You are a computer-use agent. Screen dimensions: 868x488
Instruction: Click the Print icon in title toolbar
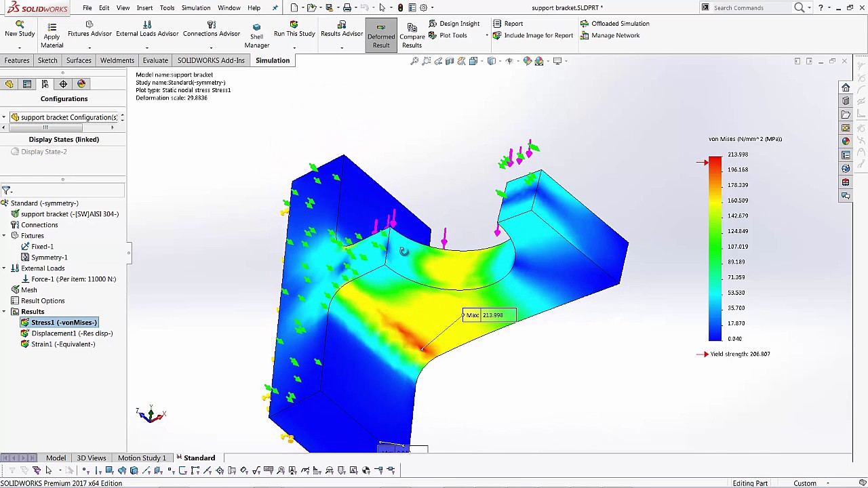[x=347, y=7]
